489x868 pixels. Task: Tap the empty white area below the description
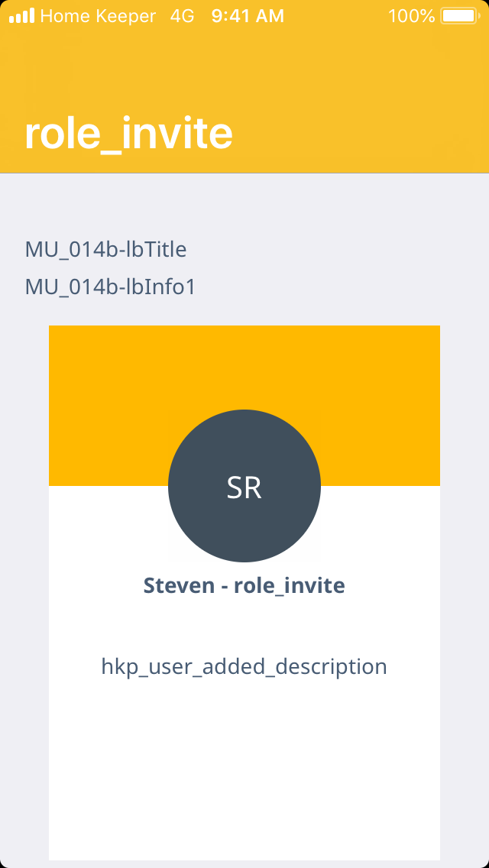(244, 772)
